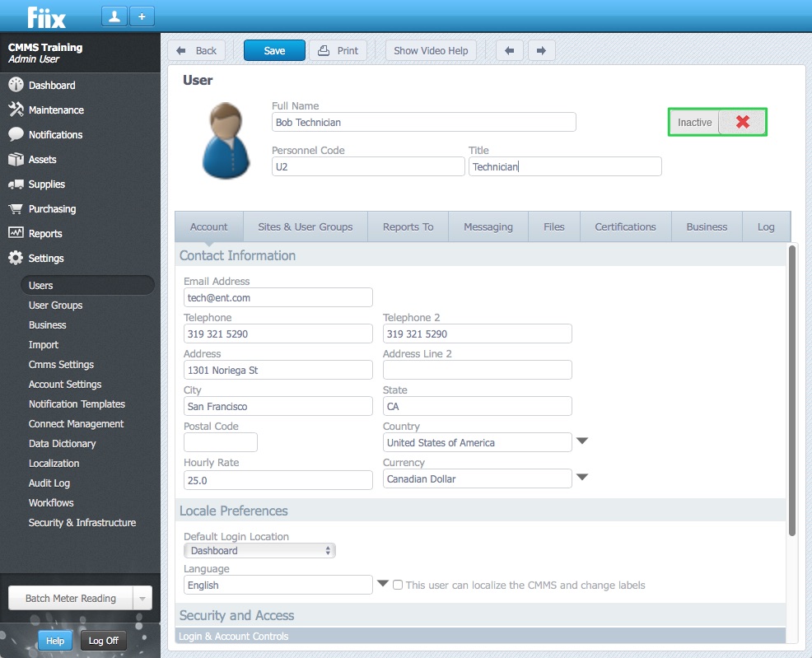Open Workflows
This screenshot has width=812, height=658.
pyautogui.click(x=51, y=502)
